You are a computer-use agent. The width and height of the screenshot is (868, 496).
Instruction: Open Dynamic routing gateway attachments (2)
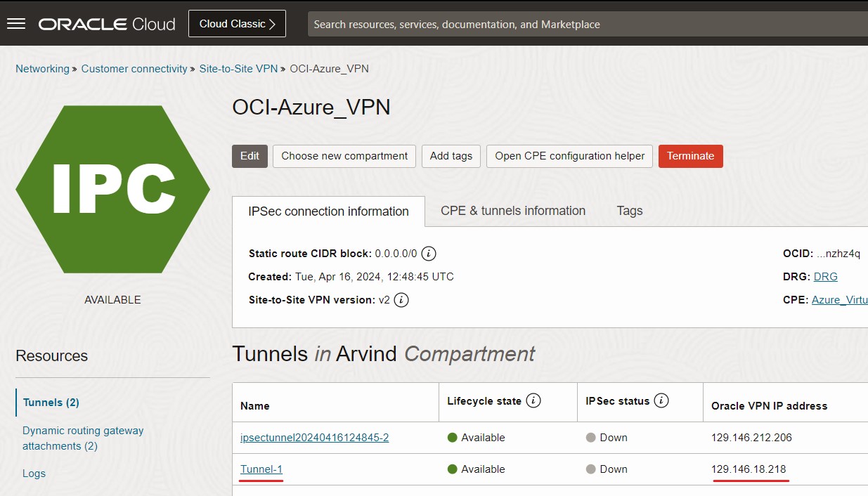[x=83, y=438]
